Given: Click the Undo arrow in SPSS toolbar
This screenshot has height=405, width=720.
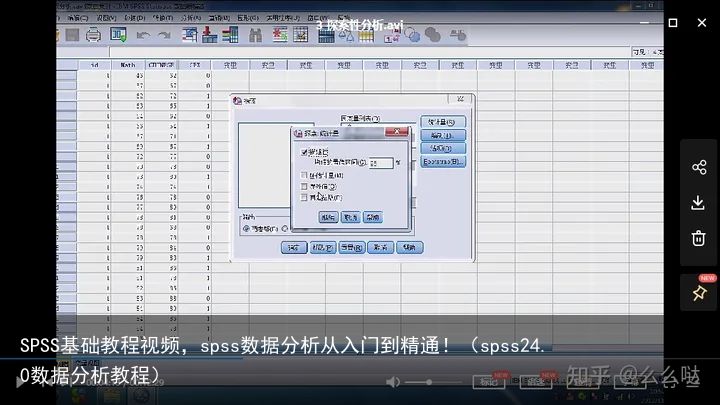Looking at the screenshot, I should 143,35.
